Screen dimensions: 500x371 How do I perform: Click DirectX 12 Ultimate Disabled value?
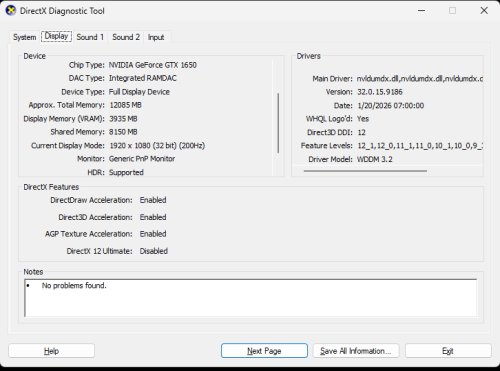[153, 251]
